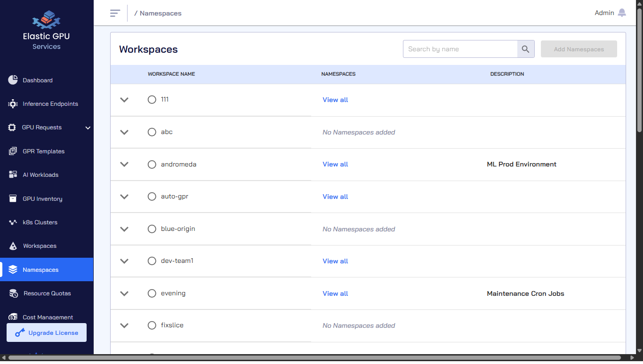Click the Workspaces sidebar icon
This screenshot has width=643, height=364.
coord(13,246)
